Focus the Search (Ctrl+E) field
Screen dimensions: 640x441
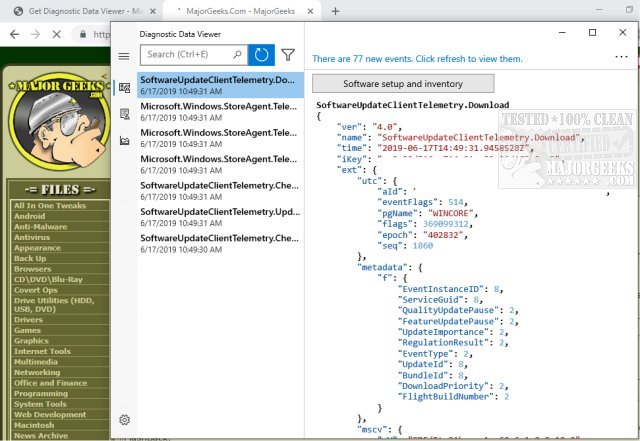[x=186, y=55]
